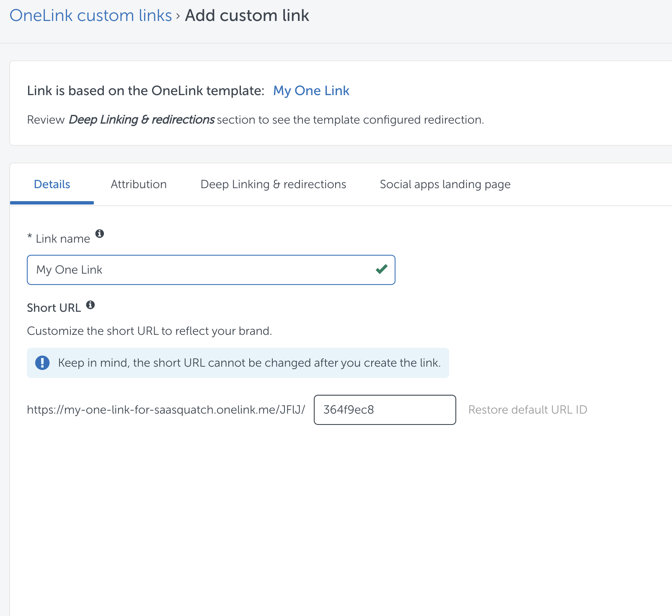
Task: Click the Add custom link page title
Action: point(247,16)
